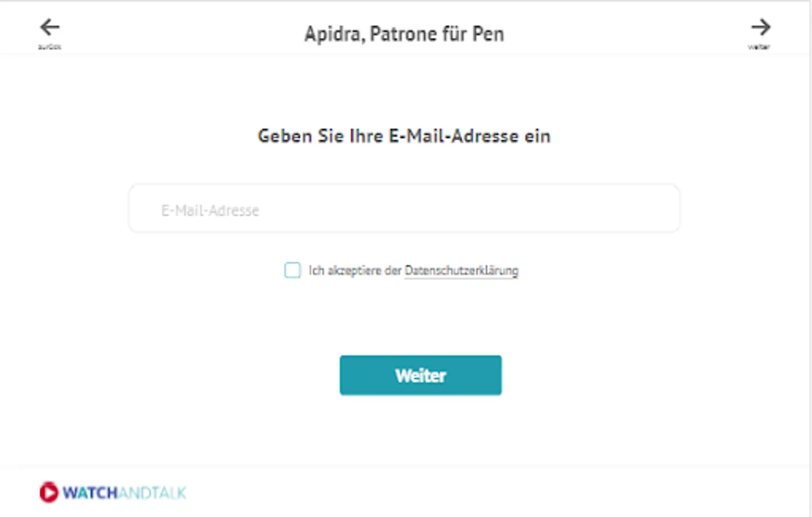Click the E-Mail-Adresse placeholder text

click(x=210, y=211)
